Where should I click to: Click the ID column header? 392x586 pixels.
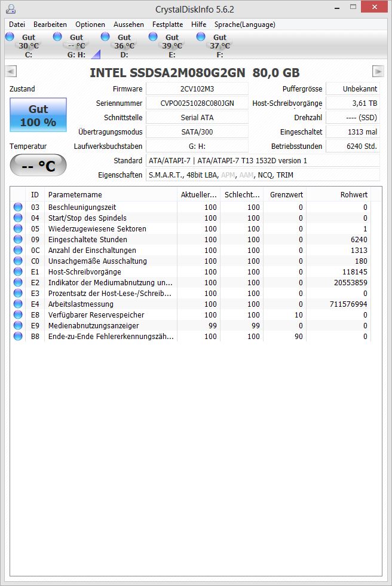tap(35, 195)
